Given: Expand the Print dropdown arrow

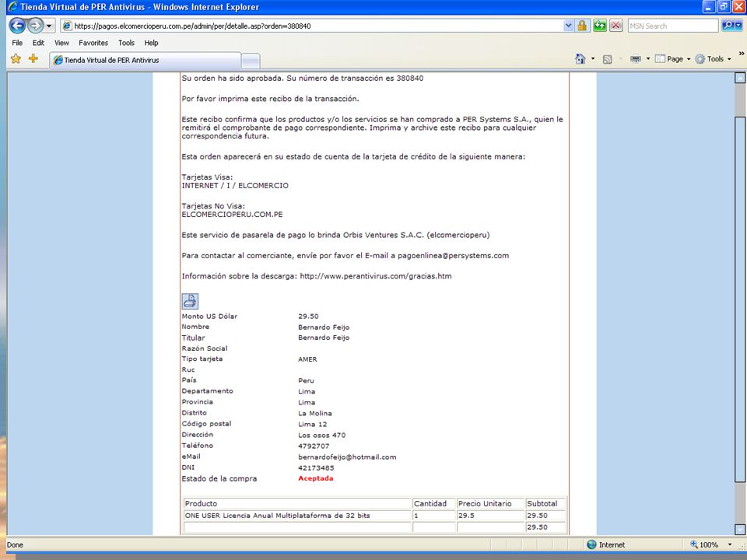Looking at the screenshot, I should (648, 58).
